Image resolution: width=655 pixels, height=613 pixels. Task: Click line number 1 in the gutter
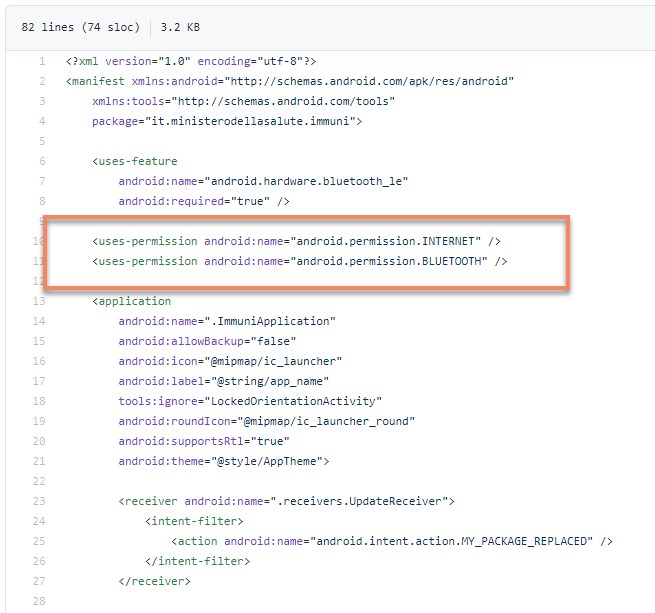pos(42,61)
